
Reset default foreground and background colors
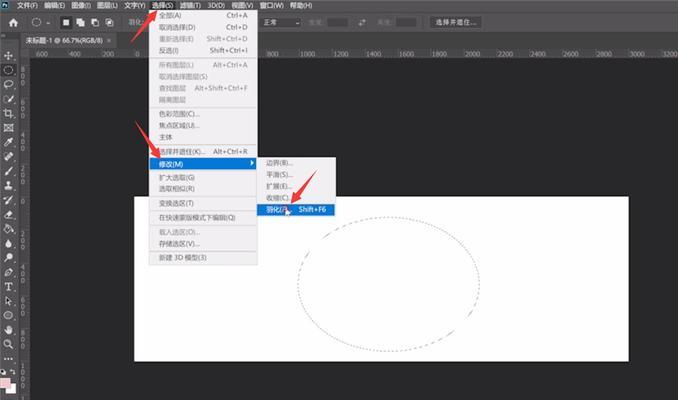[x=3, y=372]
